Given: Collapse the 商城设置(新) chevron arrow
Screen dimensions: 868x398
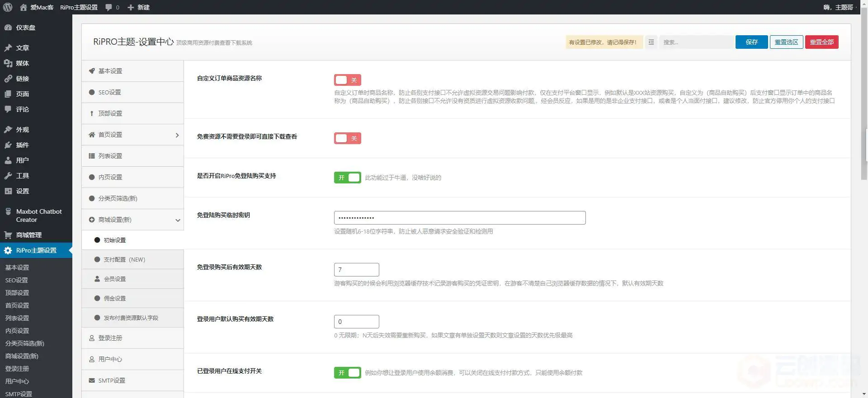Looking at the screenshot, I should tap(178, 220).
